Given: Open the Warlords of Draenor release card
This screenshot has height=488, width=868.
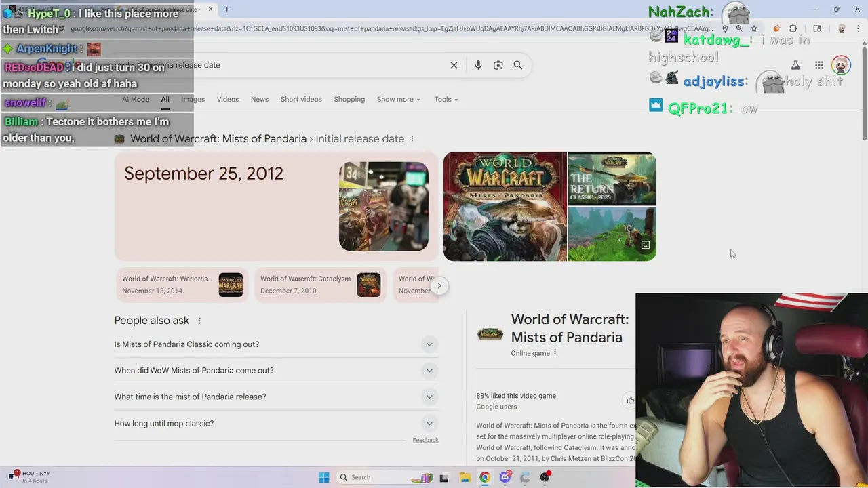Looking at the screenshot, I should coord(182,285).
